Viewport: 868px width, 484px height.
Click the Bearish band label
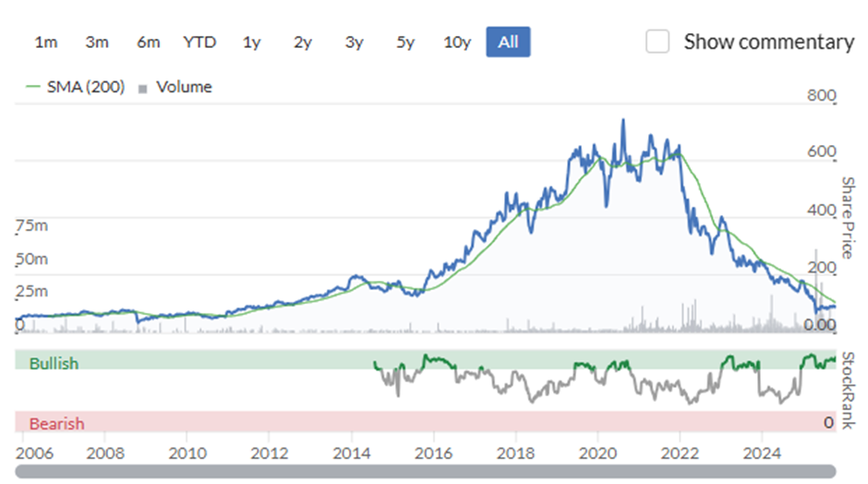56,424
